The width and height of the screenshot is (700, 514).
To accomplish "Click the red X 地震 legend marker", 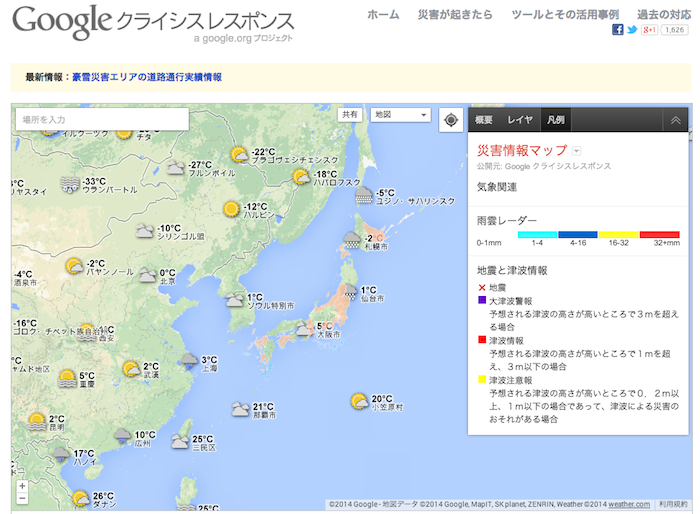I will click(x=482, y=288).
